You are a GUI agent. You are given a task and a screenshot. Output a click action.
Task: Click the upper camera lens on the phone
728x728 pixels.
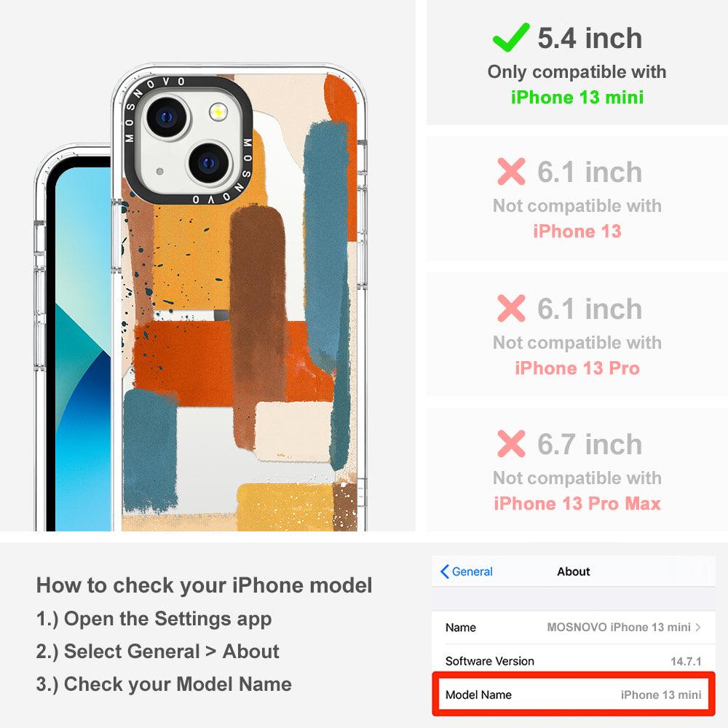point(167,117)
